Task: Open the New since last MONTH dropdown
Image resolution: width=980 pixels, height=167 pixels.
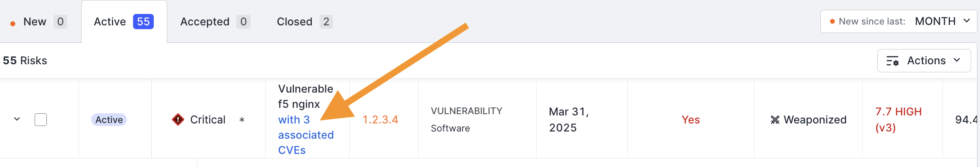Action: point(898,21)
